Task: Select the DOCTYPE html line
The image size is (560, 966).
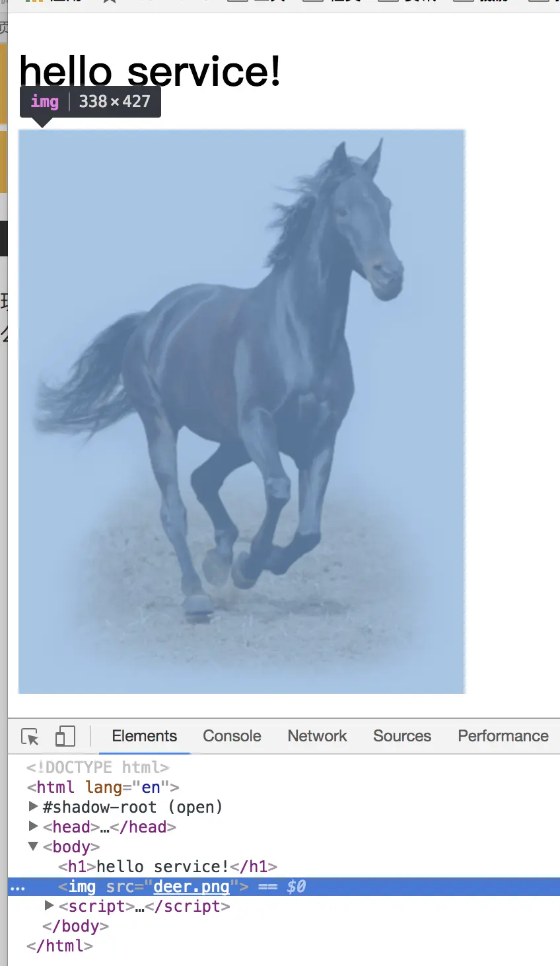Action: 98,767
